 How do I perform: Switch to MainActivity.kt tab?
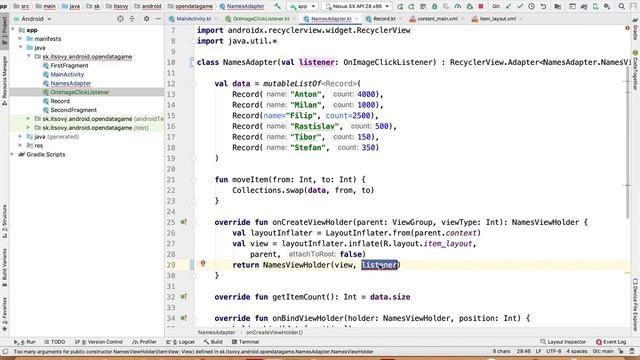point(193,19)
